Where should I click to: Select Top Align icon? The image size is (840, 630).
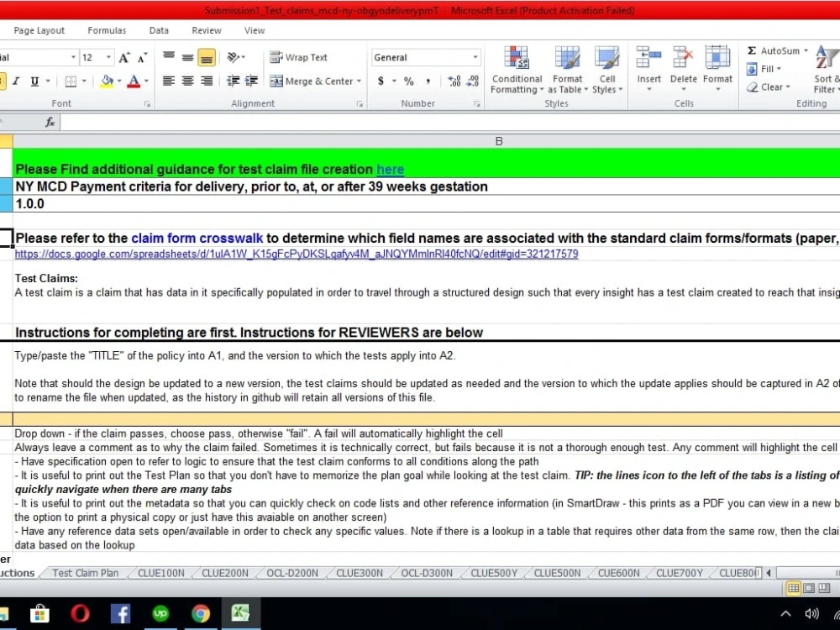(x=169, y=57)
